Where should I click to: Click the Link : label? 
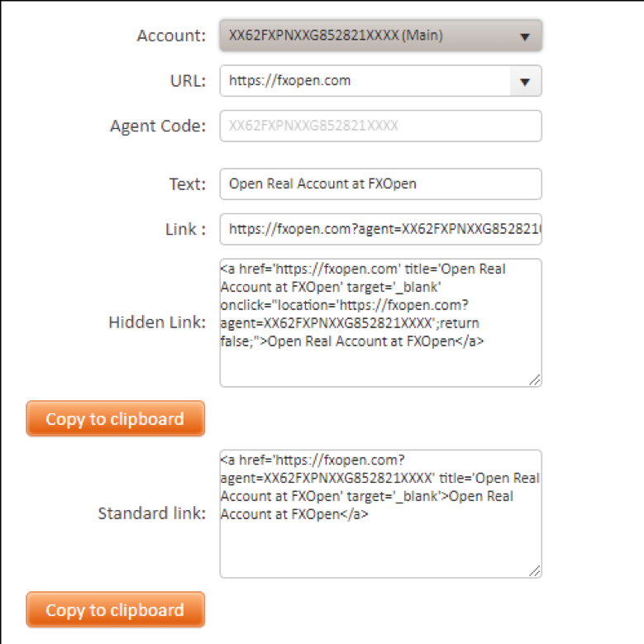(185, 229)
